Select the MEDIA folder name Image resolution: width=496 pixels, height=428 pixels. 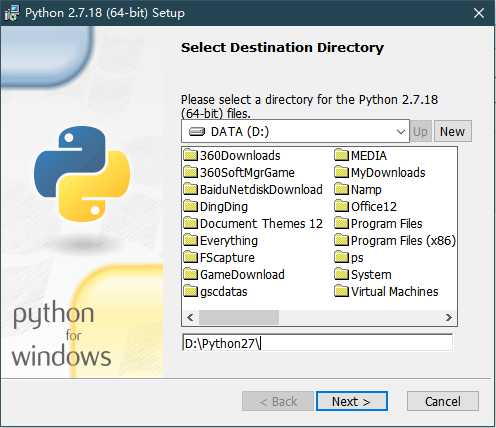[x=369, y=156]
